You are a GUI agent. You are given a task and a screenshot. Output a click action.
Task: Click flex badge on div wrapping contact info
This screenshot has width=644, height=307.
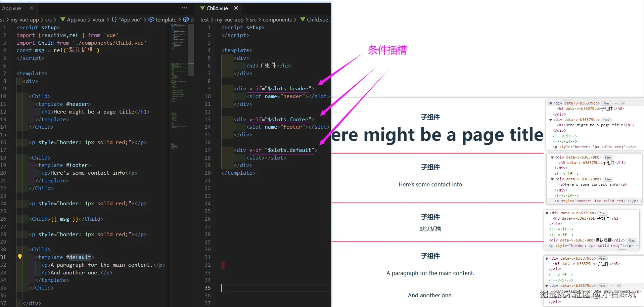pyautogui.click(x=608, y=179)
